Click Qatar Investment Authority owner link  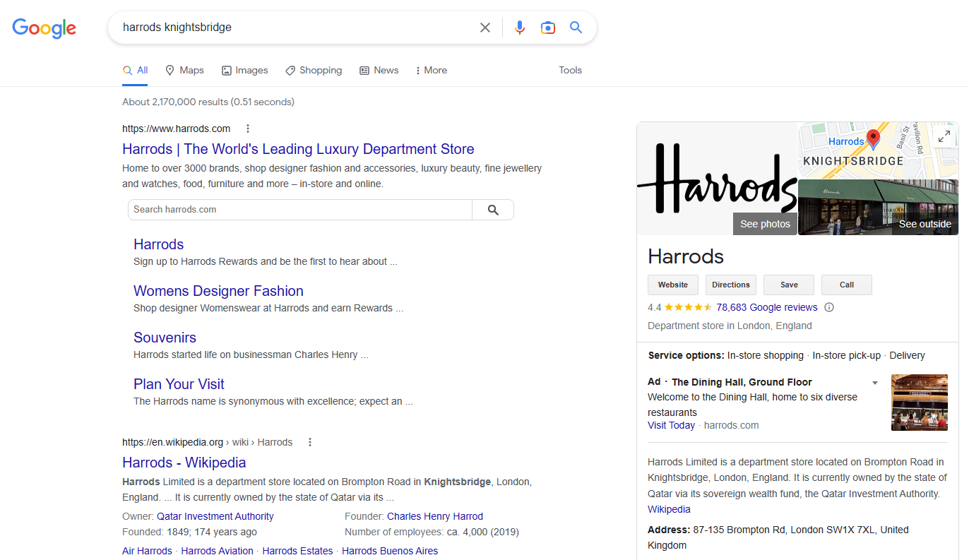coord(215,516)
